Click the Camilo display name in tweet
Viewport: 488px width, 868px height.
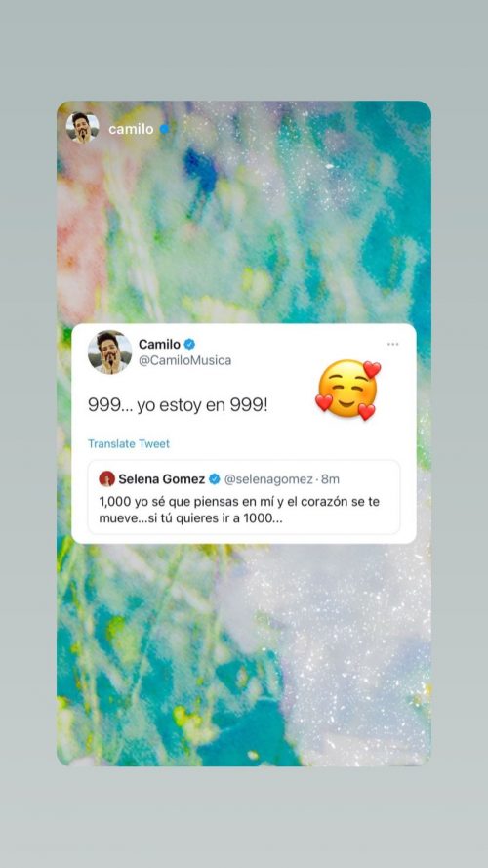(159, 345)
